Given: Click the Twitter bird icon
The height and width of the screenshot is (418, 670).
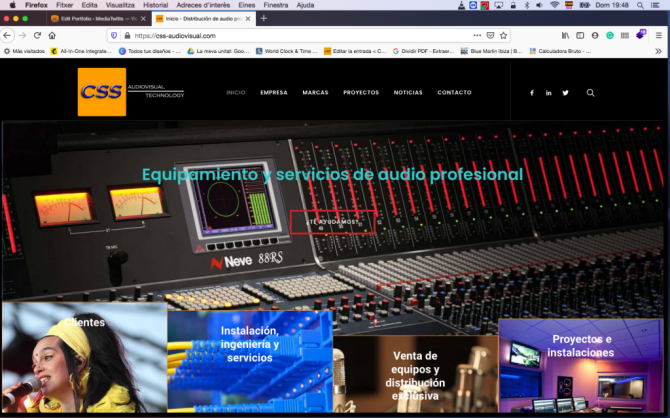Looking at the screenshot, I should [x=565, y=93].
